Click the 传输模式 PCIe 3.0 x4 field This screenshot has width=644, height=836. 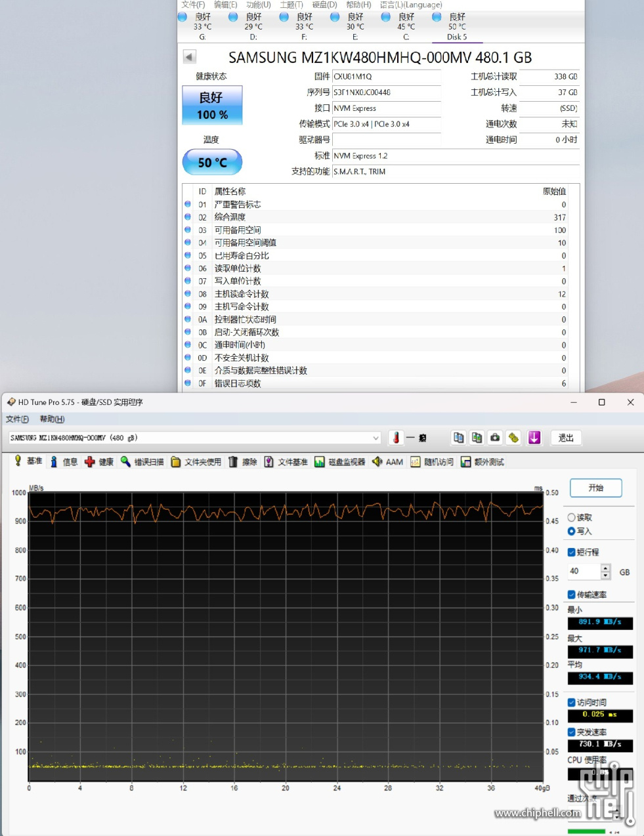tap(387, 124)
